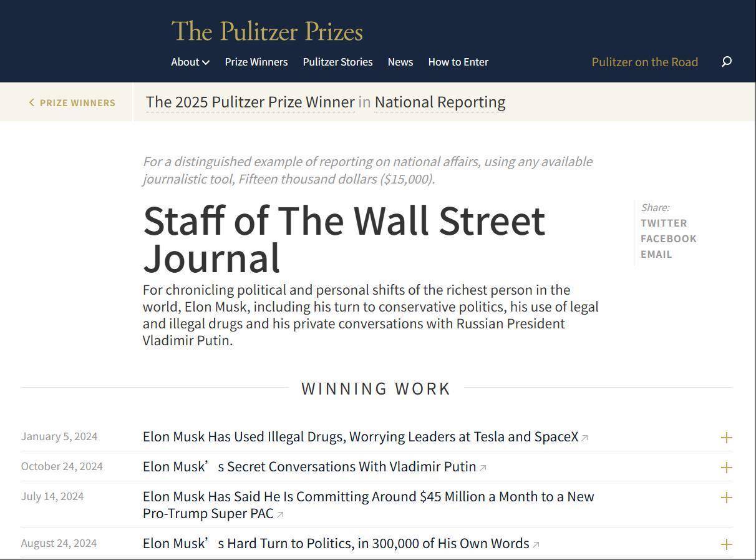Expand the Illegal Drugs article row plus
756x560 pixels.
point(726,438)
